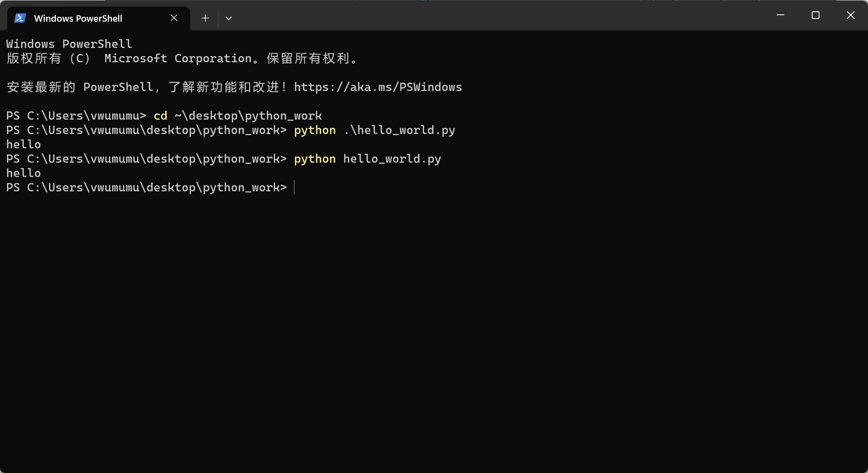Close the Windows PowerShell tab
The image size is (868, 473).
pyautogui.click(x=174, y=18)
